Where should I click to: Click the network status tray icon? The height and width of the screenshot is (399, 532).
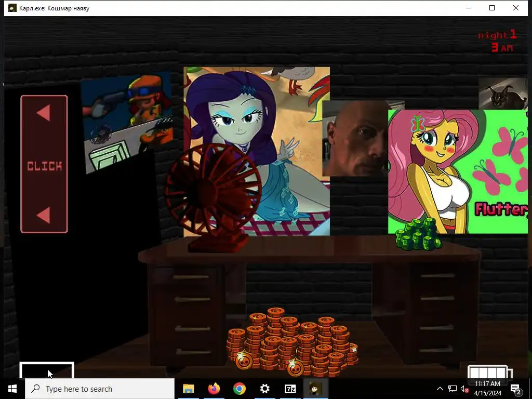[453, 389]
